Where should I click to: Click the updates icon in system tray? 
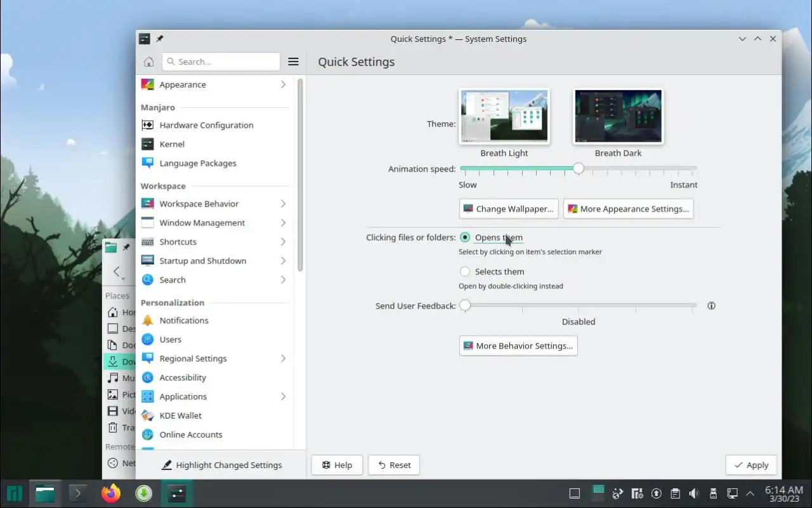click(x=656, y=493)
